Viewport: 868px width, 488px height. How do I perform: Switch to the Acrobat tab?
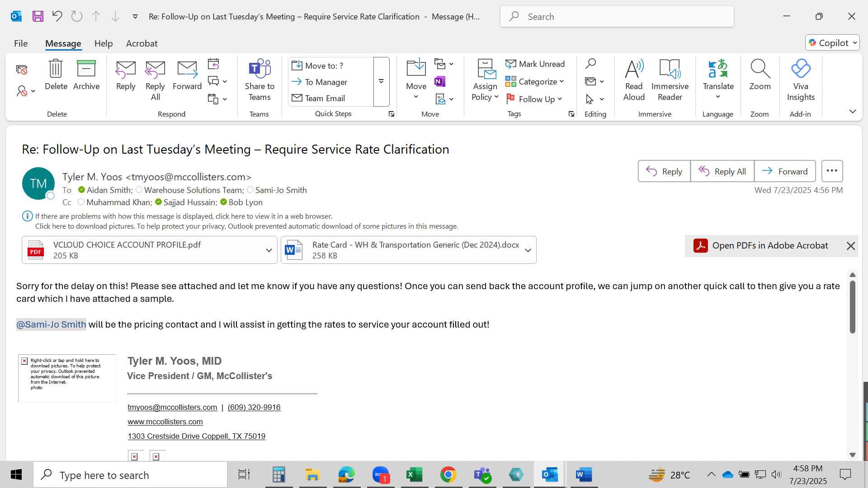(142, 43)
